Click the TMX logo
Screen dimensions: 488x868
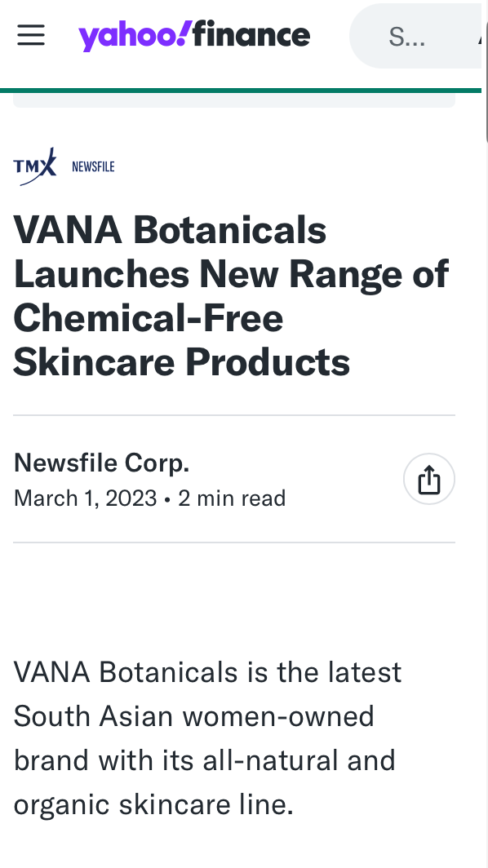tap(35, 166)
